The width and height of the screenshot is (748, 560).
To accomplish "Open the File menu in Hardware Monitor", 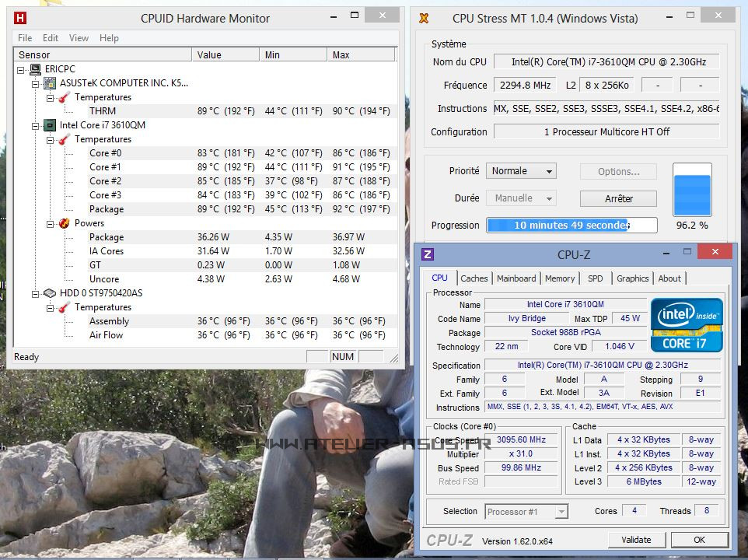I will (24, 37).
